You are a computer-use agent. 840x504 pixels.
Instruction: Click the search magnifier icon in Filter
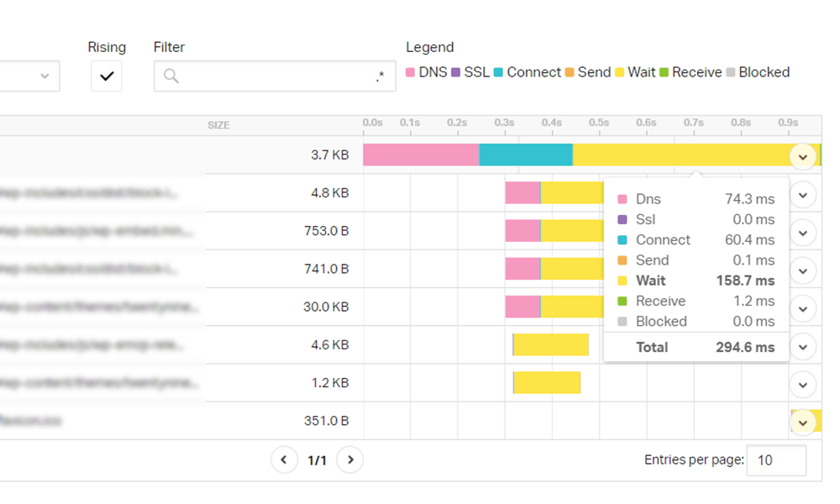click(x=171, y=76)
